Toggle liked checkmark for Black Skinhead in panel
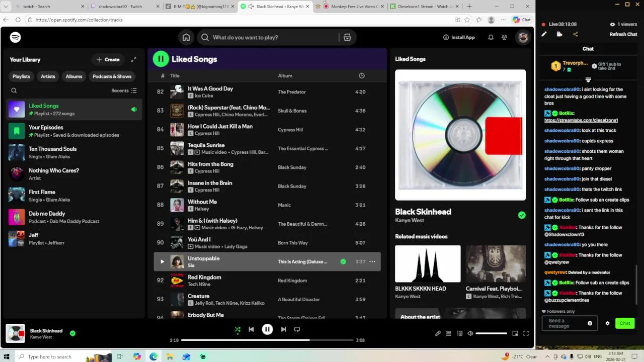 522,215
